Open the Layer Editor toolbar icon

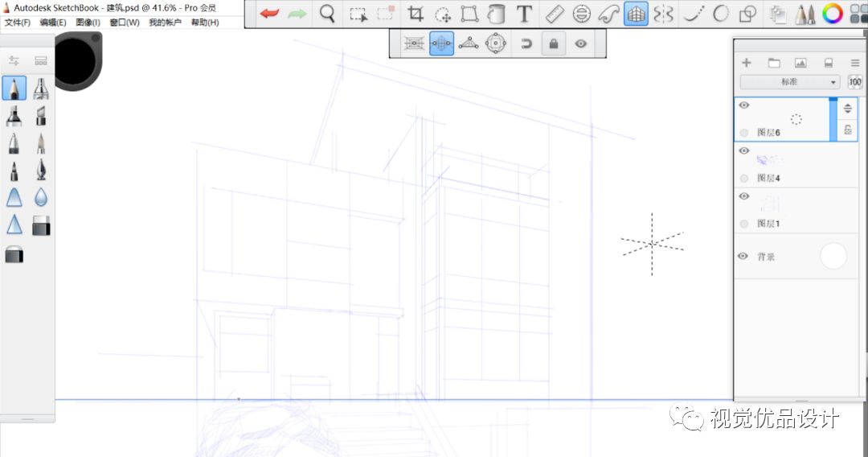[x=778, y=14]
